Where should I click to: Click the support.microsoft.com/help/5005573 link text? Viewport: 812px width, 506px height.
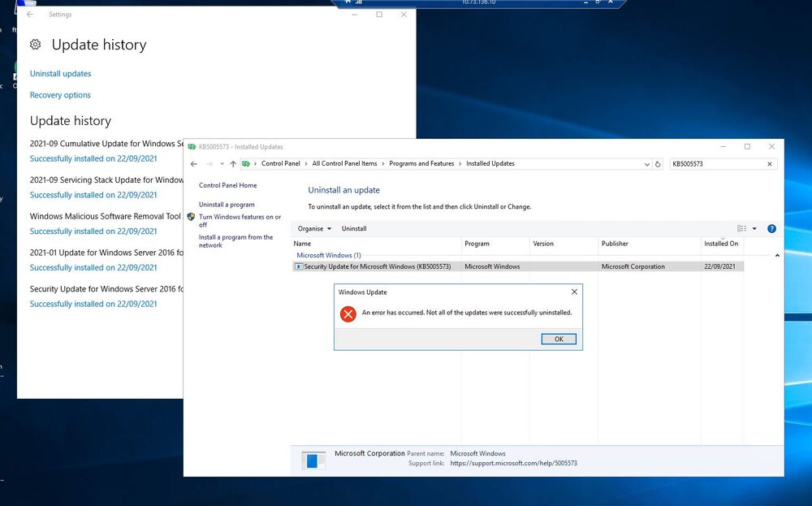513,464
